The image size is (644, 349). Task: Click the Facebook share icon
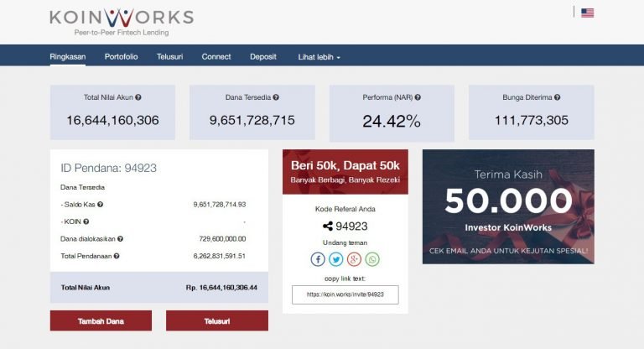tap(319, 259)
